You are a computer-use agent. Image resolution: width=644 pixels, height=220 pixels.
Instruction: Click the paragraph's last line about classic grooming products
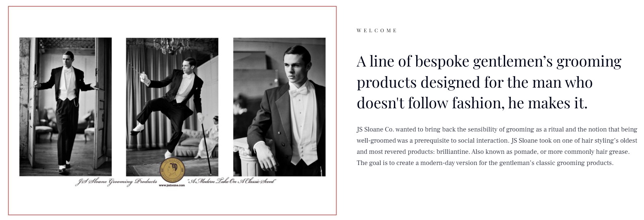coord(485,163)
